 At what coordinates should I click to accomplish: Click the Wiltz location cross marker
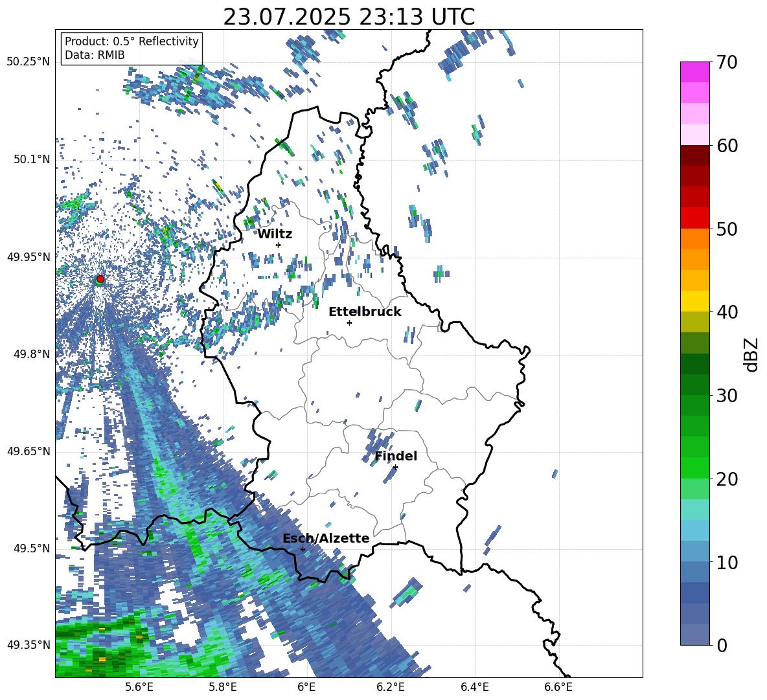click(x=279, y=245)
